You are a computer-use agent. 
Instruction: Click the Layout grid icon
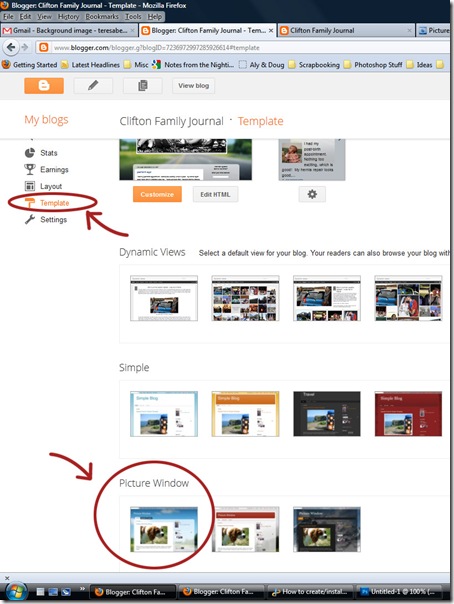point(30,186)
